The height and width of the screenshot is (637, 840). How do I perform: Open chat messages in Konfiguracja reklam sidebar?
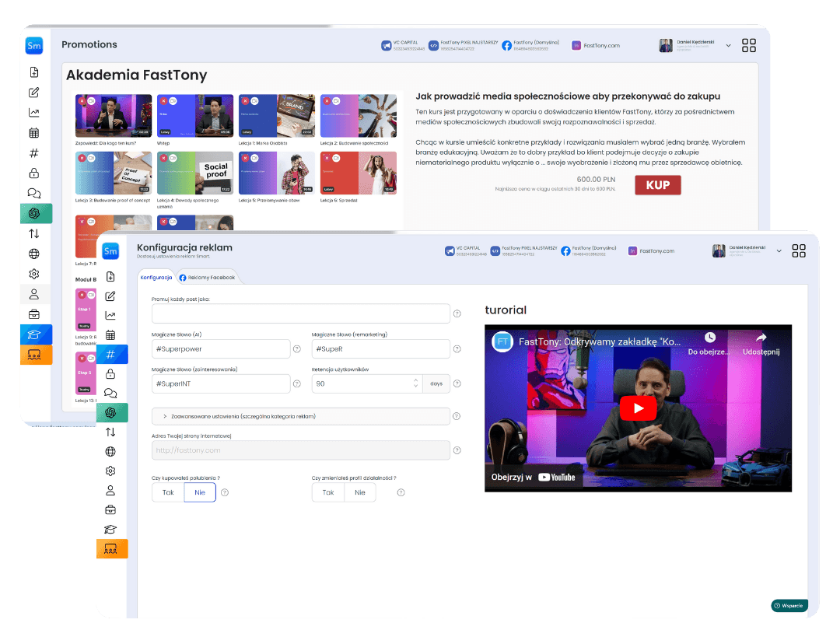coord(110,394)
